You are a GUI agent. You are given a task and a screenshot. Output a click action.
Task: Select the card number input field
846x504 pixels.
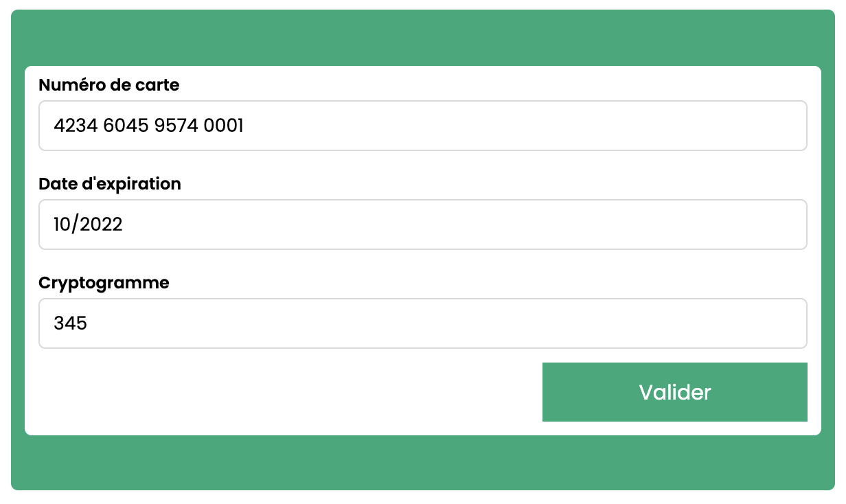click(x=422, y=125)
